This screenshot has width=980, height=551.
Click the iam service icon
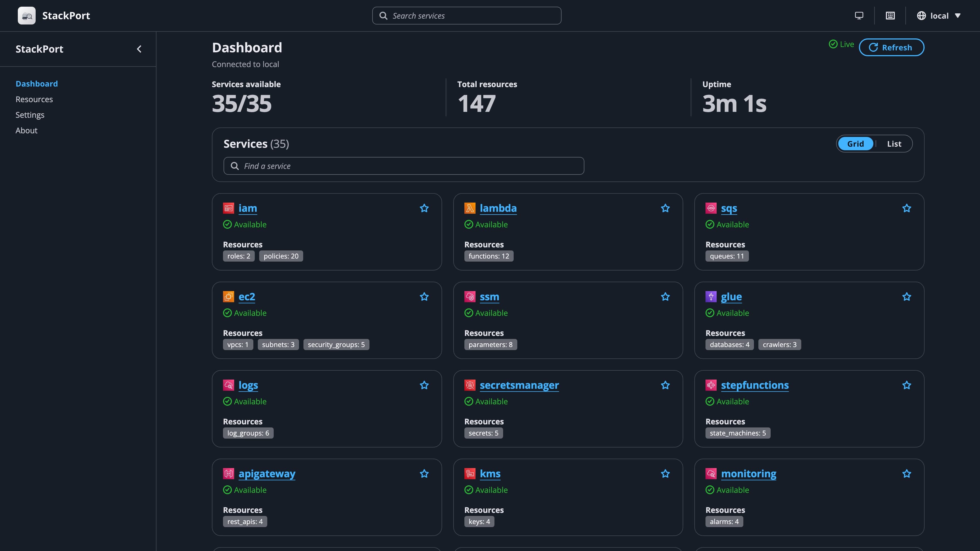pos(229,208)
